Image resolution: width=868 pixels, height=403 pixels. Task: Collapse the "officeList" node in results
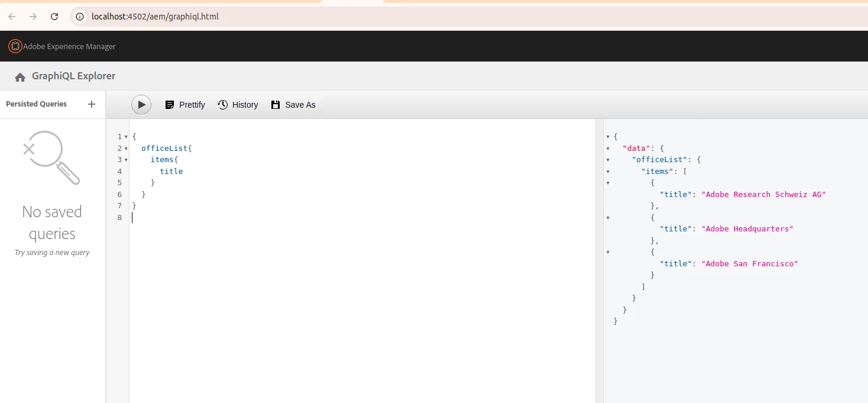pos(608,160)
